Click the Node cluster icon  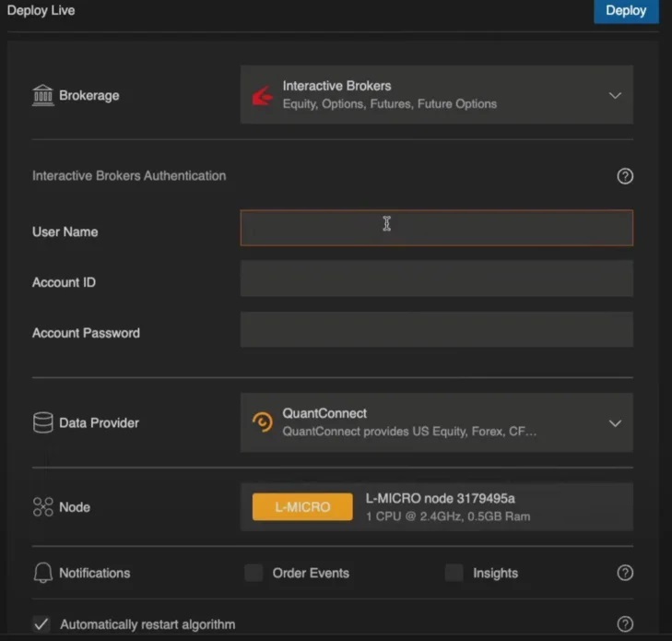[x=42, y=506]
